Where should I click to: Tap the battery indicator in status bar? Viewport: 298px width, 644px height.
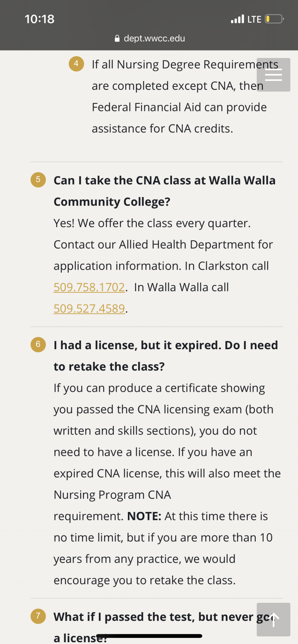tap(274, 19)
